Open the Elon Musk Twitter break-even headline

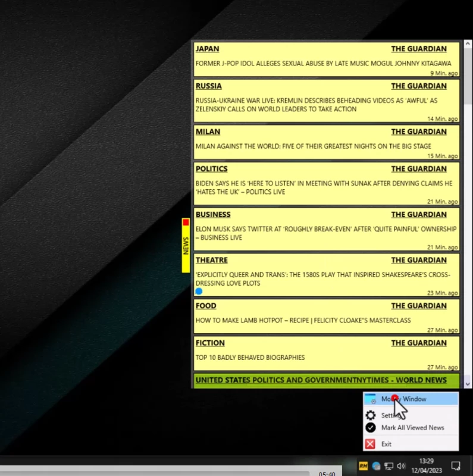(x=326, y=233)
